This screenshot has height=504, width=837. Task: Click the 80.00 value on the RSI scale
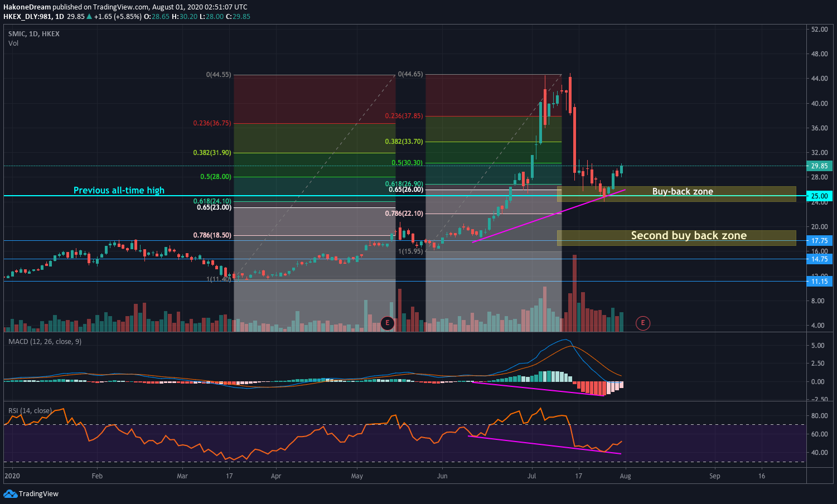[x=819, y=416]
